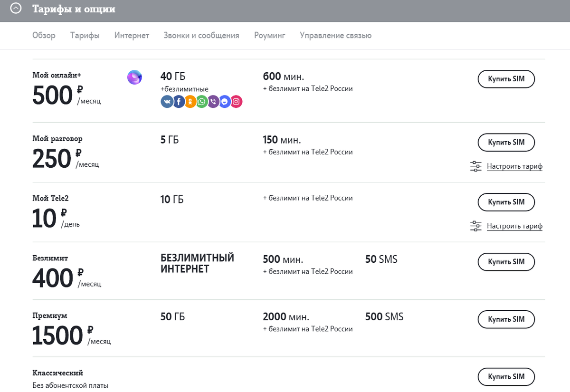
Task: Click sliders icon in Мой Tele2 row
Action: [475, 226]
